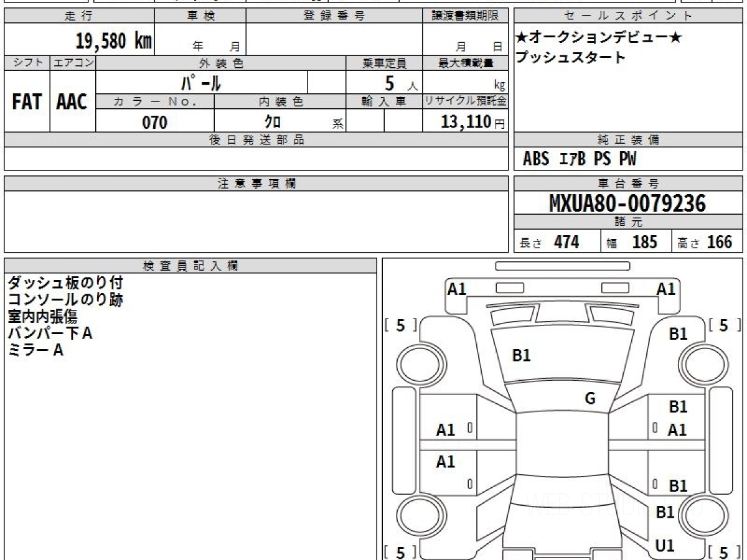Select inspector note ダッシュ板のり付
This screenshot has width=747, height=560.
[x=65, y=283]
